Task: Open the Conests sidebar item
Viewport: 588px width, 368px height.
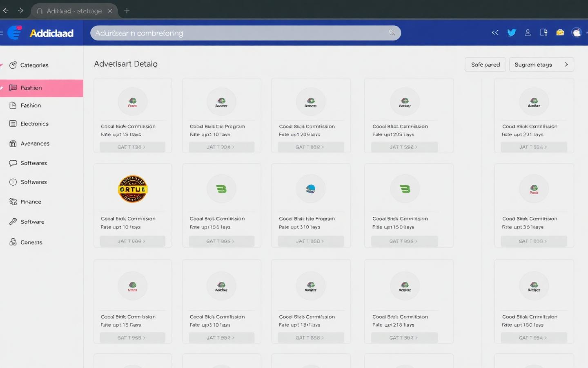Action: pyautogui.click(x=31, y=242)
